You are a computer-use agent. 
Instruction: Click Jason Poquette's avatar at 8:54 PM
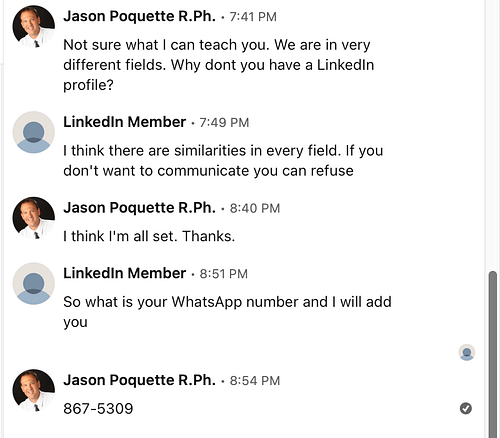point(34,390)
